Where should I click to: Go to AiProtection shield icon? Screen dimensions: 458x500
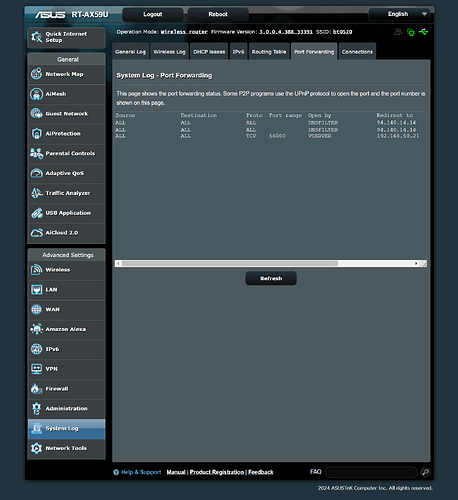pyautogui.click(x=36, y=134)
